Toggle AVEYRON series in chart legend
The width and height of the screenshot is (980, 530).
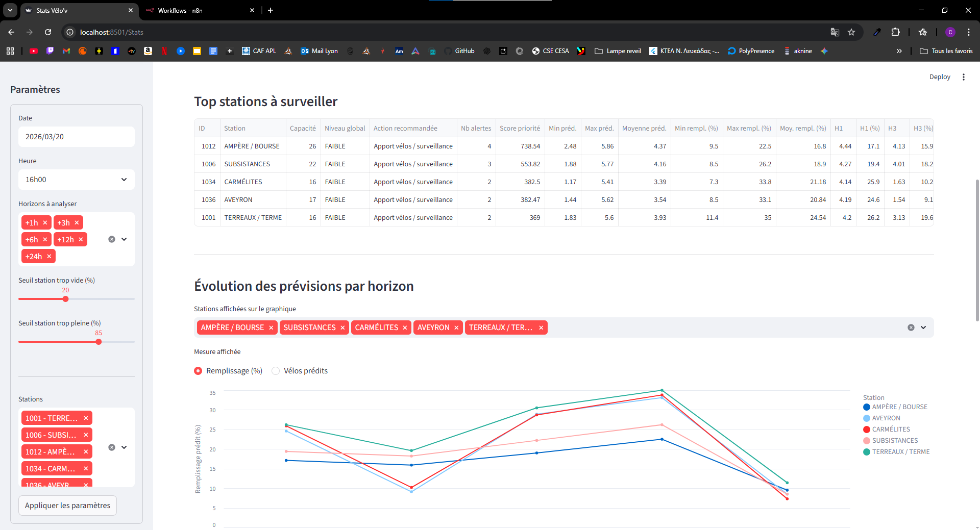click(886, 418)
